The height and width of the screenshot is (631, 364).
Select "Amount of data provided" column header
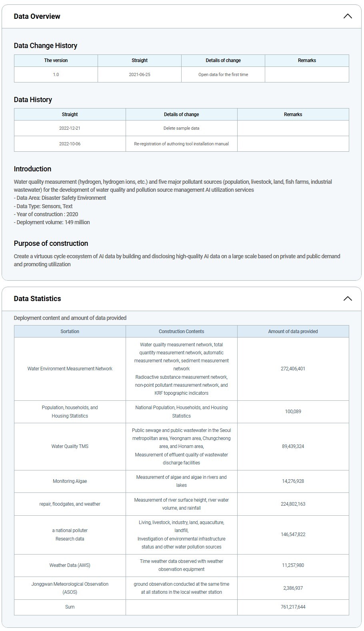pos(293,332)
